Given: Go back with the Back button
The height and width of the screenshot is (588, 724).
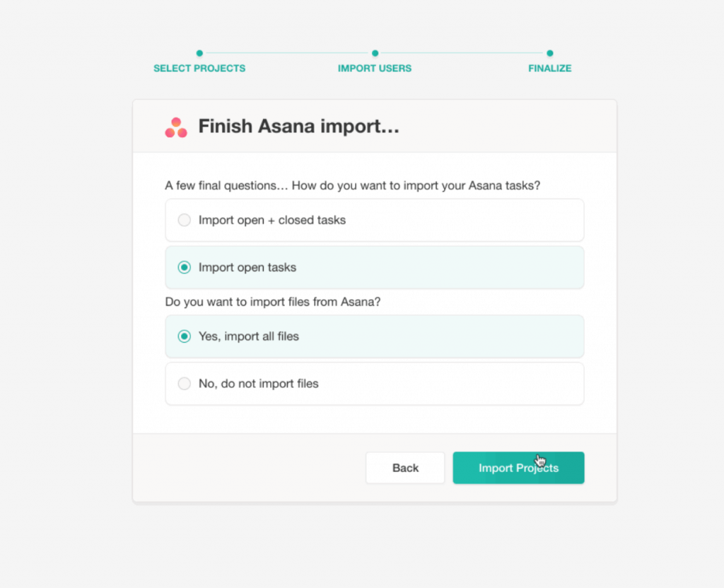Looking at the screenshot, I should coord(405,468).
